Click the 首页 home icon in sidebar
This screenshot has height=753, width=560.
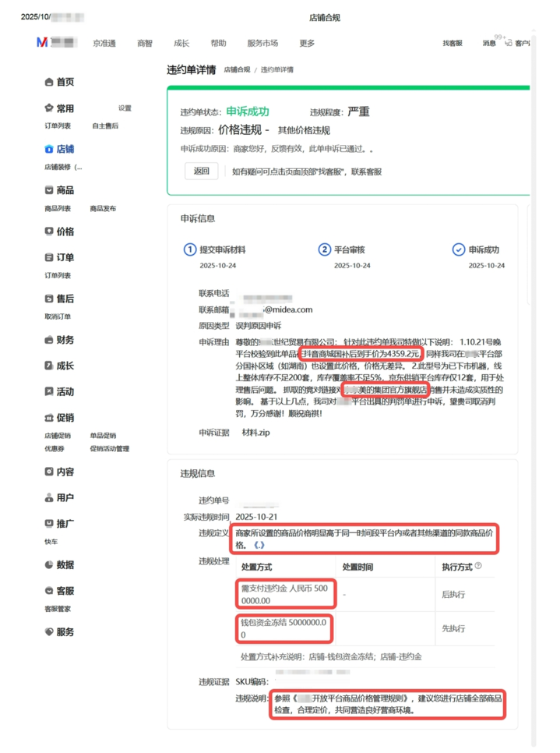[49, 83]
